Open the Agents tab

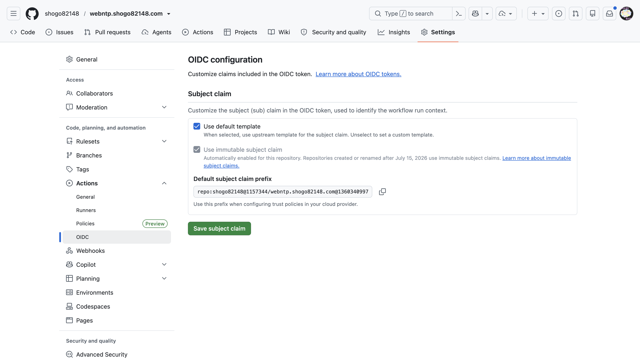coord(156,32)
